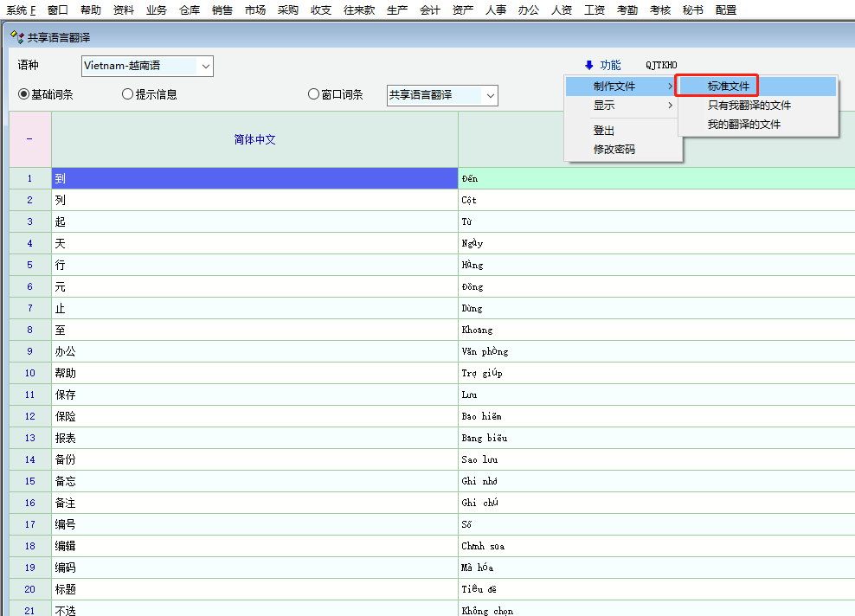
Task: Select row number 10 header
Action: coord(29,373)
